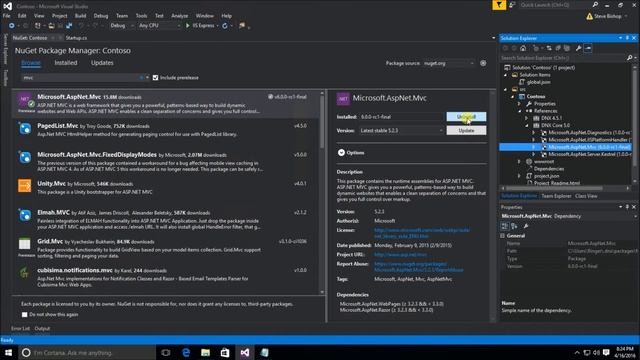Open the notifications flag icon
Screen dimensions: 640x360
click(499, 5)
